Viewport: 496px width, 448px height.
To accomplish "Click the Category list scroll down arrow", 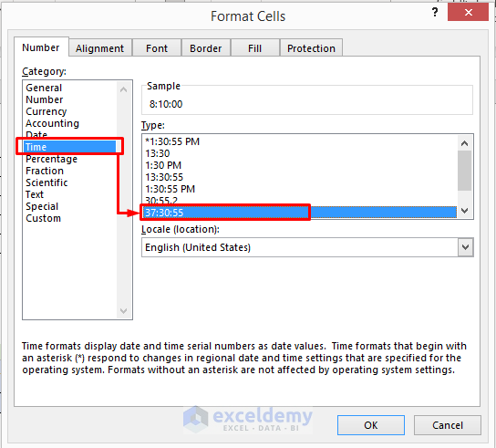I will (x=124, y=311).
